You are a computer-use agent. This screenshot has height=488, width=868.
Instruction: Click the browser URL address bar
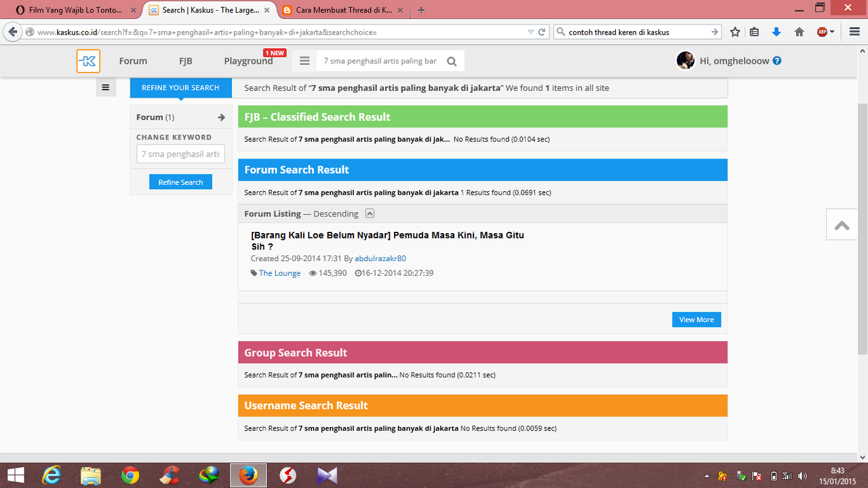click(281, 32)
